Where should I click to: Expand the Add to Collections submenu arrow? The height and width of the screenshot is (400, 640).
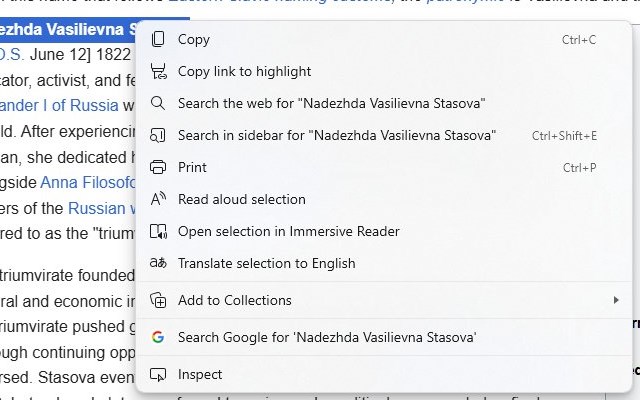[616, 301]
